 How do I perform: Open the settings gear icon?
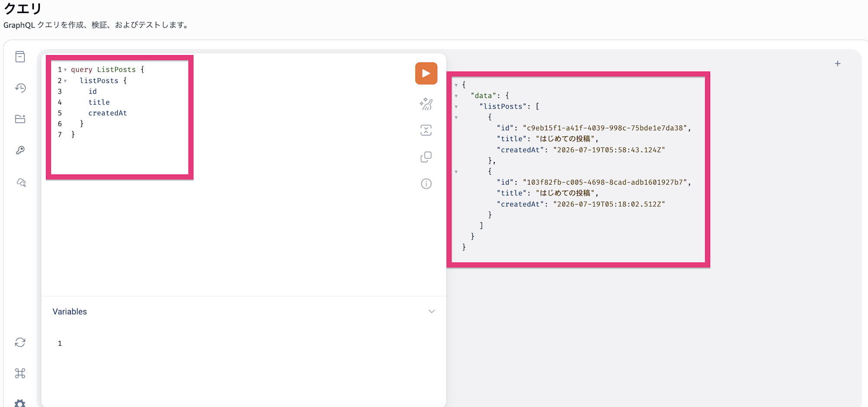20,403
